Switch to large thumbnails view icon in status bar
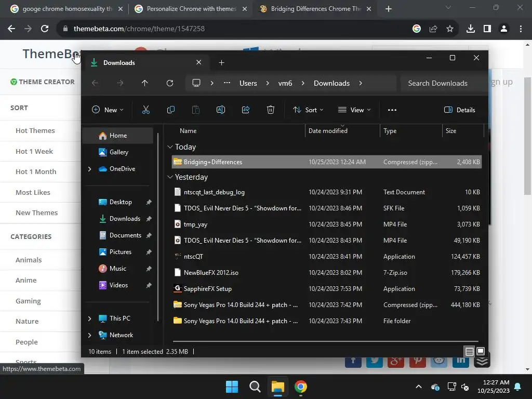Viewport: 532px width, 399px height. 481,352
